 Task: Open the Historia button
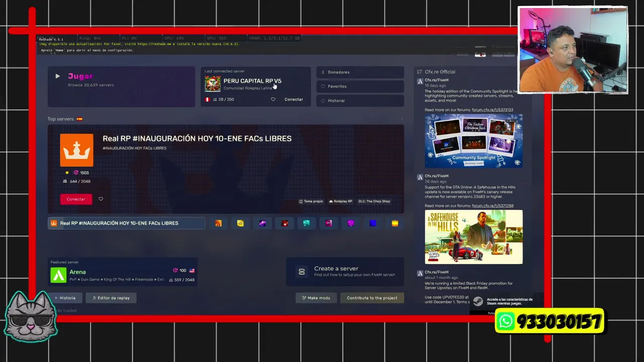click(65, 298)
